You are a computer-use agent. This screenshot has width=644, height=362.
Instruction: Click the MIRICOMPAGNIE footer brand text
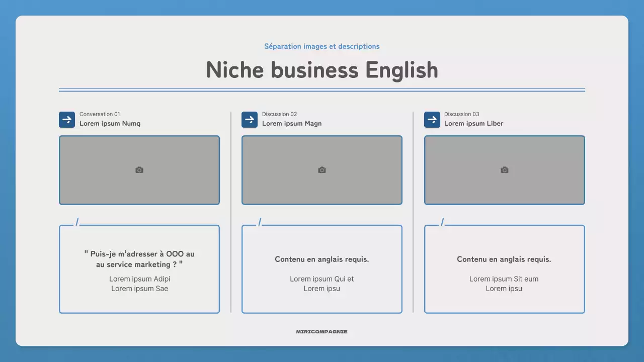pyautogui.click(x=322, y=332)
